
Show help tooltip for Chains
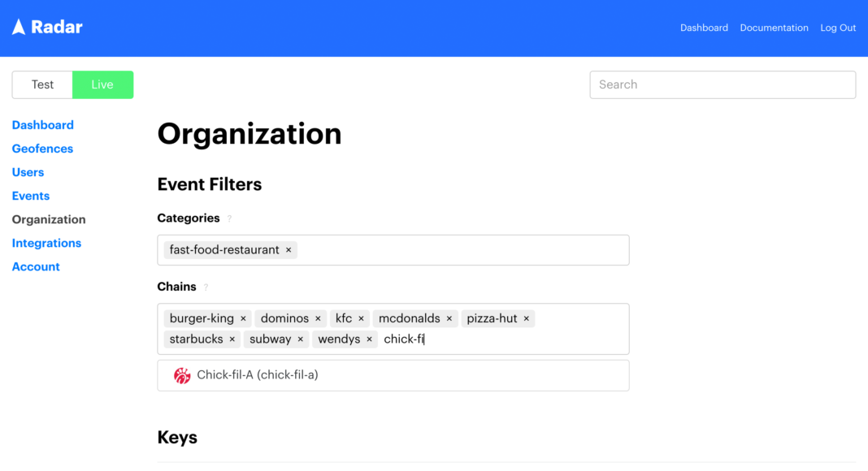[206, 287]
